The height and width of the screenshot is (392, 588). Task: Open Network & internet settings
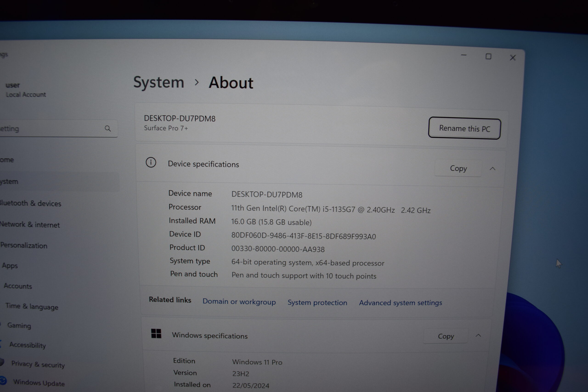click(x=30, y=225)
